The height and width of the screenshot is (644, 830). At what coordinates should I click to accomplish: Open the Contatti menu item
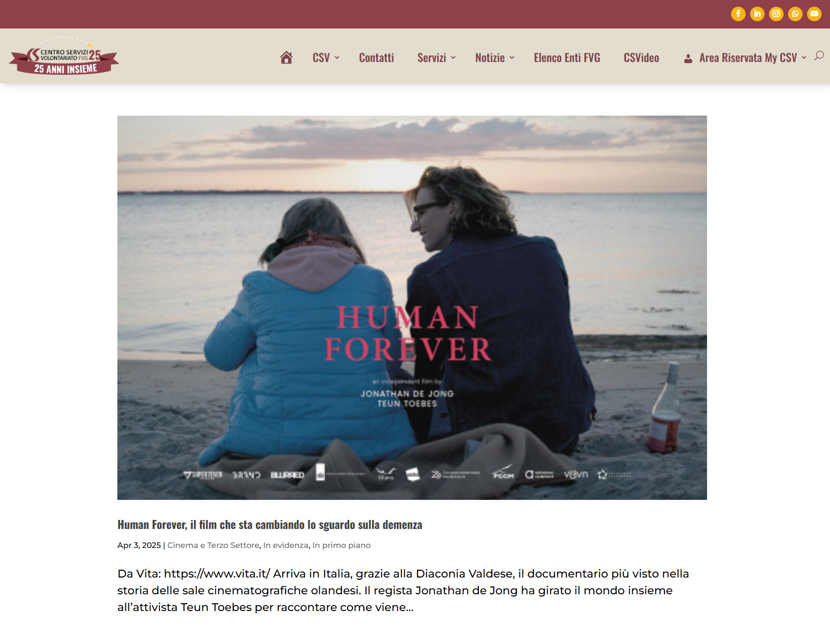(x=376, y=58)
